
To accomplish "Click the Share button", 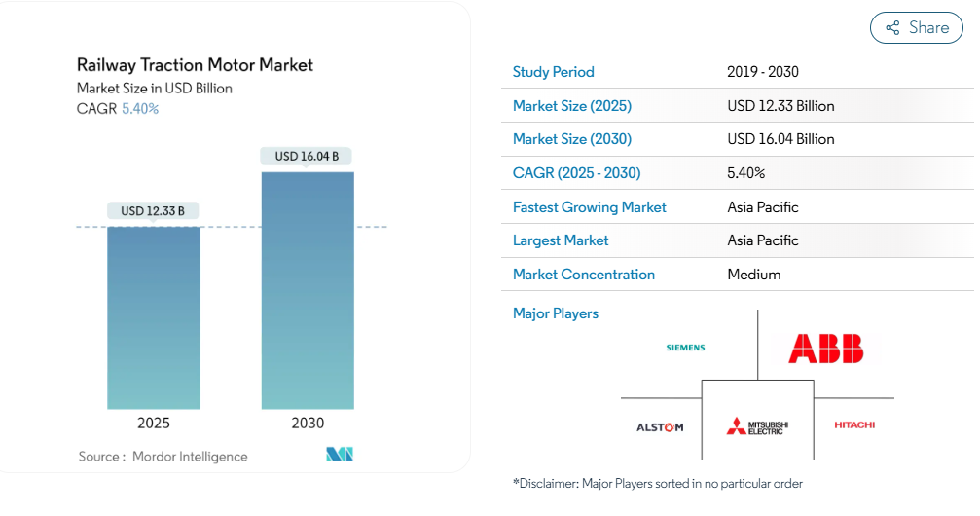I will 916,28.
